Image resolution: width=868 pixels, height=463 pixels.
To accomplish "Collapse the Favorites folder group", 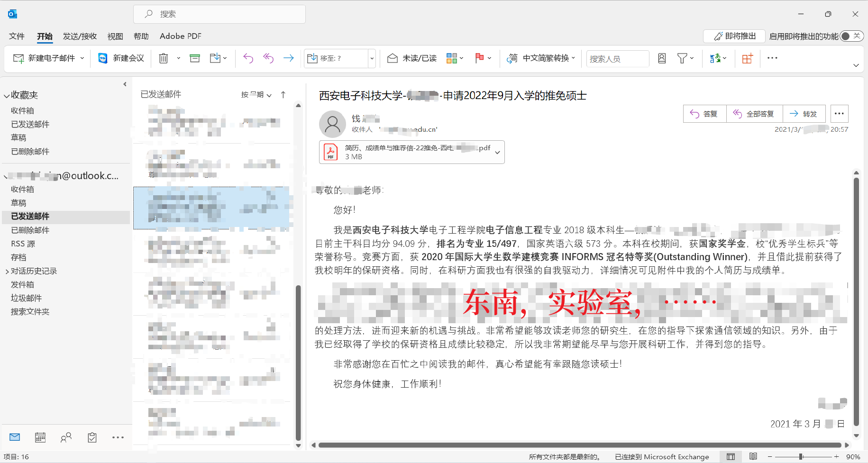I will (x=7, y=96).
